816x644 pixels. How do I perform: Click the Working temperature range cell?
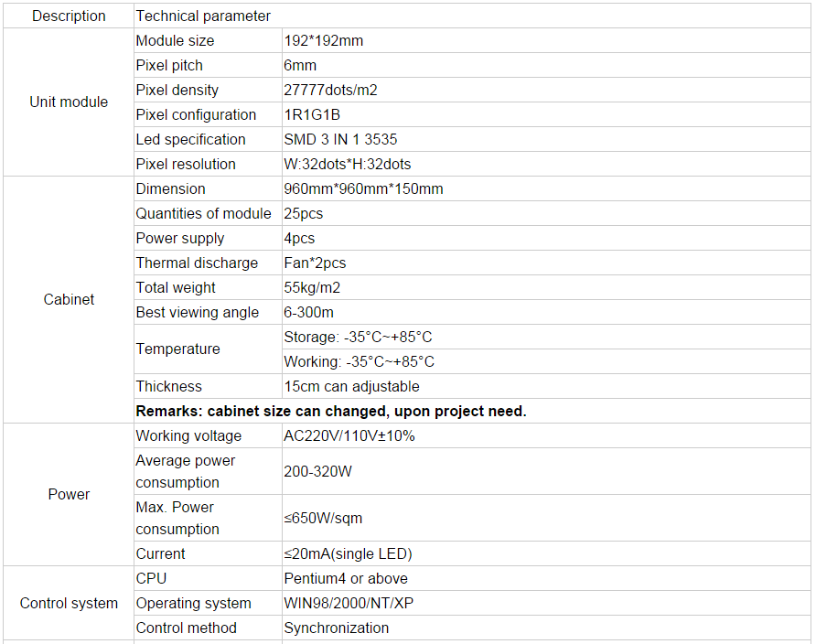[x=546, y=362]
